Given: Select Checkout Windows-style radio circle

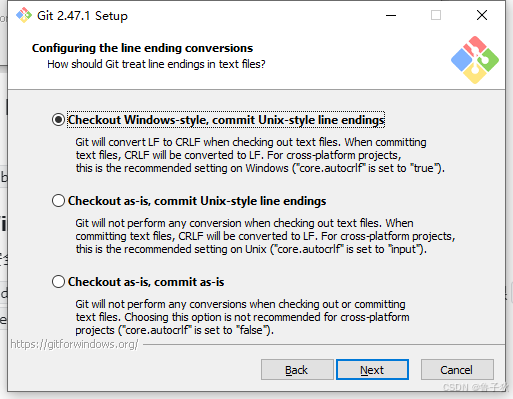Looking at the screenshot, I should [58, 120].
